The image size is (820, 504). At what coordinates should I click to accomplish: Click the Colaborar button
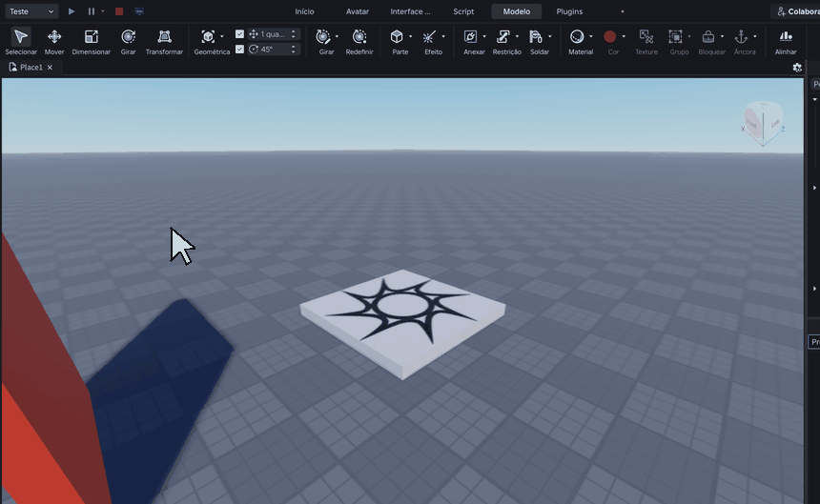(x=797, y=11)
